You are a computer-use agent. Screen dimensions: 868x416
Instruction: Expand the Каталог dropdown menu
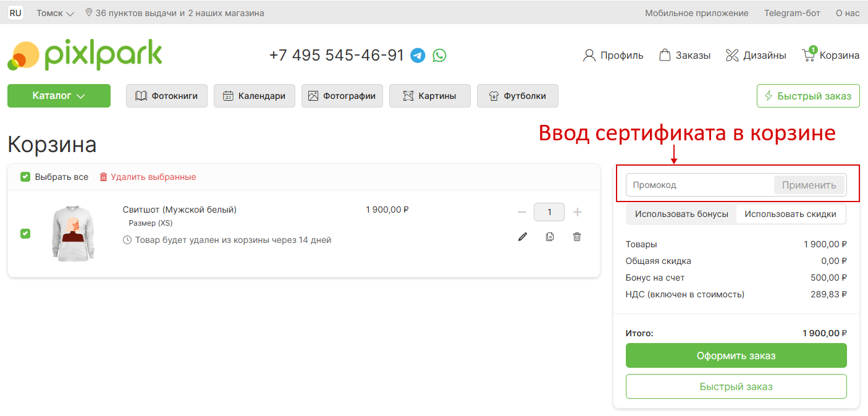point(59,96)
